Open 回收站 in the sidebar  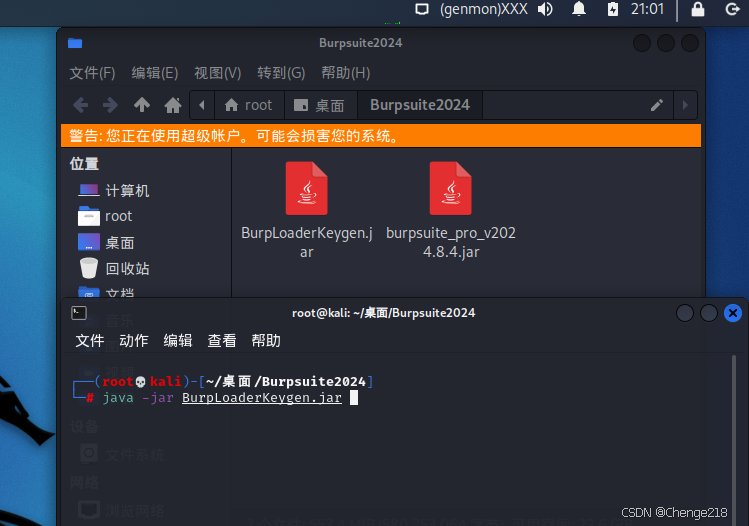(x=114, y=268)
